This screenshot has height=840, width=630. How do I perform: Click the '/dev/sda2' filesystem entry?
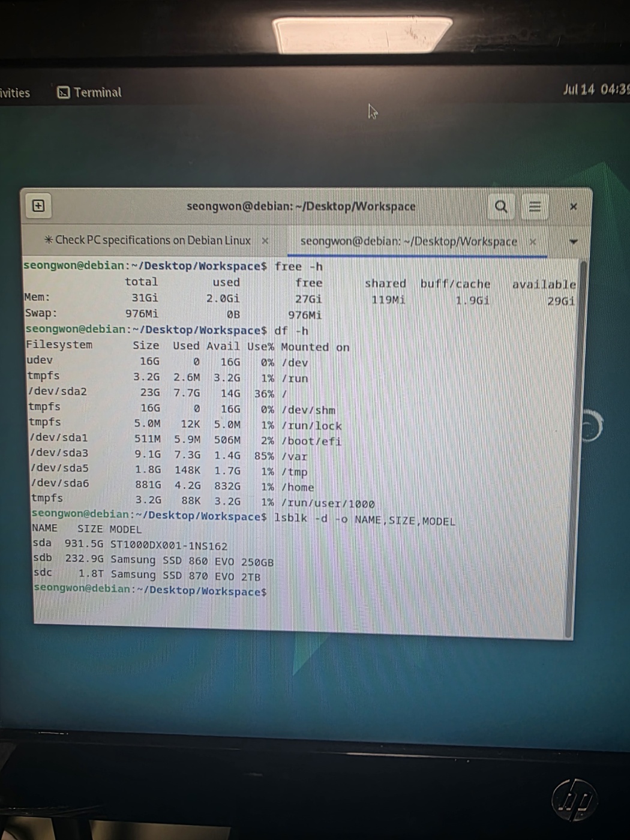58,391
